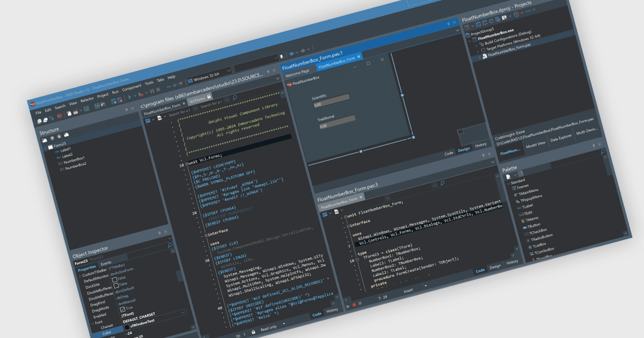Screen dimensions: 644x338
Task: Click the Windows 32-bit platform icon
Action: pos(190,82)
